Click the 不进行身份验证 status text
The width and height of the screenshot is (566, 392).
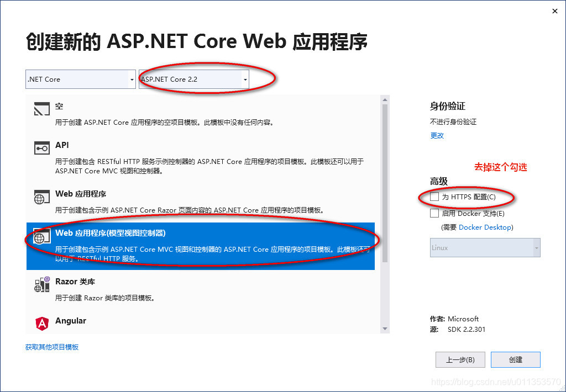(x=453, y=122)
